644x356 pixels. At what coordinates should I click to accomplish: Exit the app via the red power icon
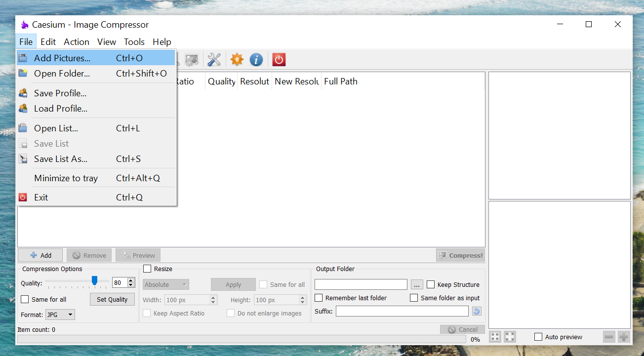279,59
